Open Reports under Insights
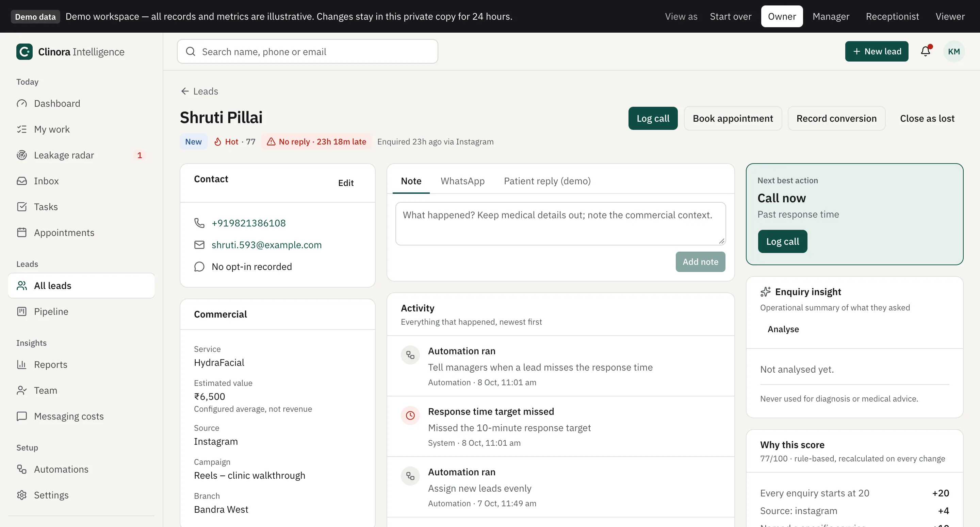The width and height of the screenshot is (980, 527). point(81,364)
